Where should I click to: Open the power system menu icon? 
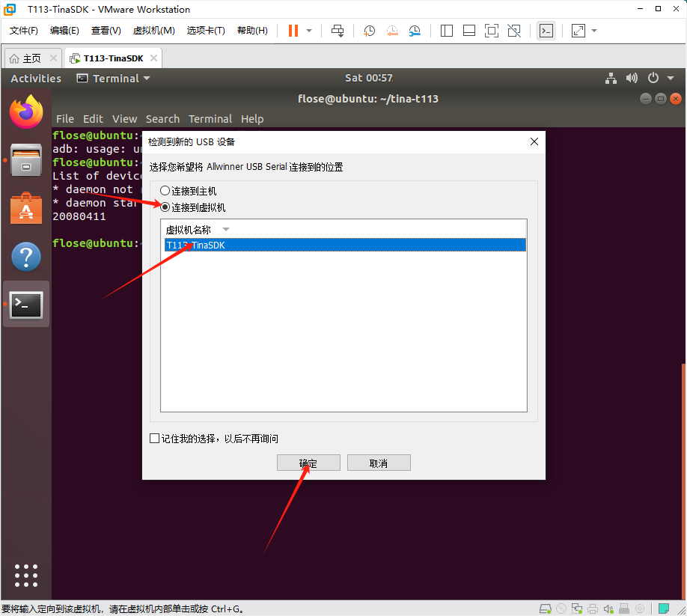653,79
